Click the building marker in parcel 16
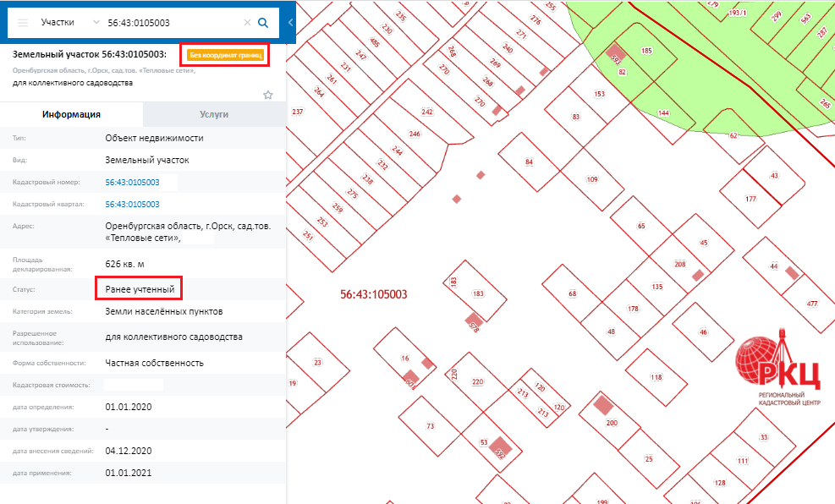 410,377
